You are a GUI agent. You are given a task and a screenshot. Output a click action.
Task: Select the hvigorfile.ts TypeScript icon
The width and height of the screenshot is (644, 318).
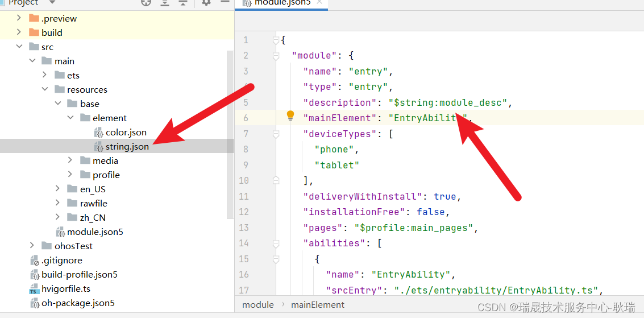point(35,289)
